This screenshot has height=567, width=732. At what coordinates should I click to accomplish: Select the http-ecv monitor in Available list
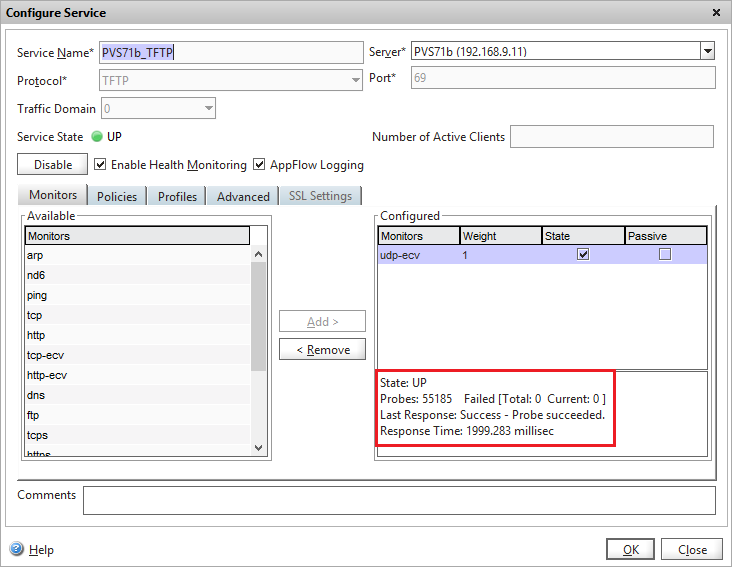coord(47,375)
